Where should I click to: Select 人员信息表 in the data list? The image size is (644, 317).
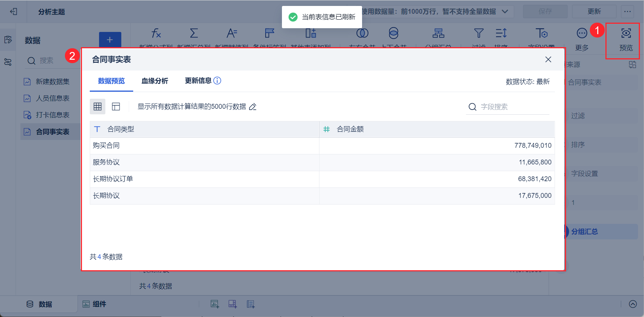coord(50,98)
